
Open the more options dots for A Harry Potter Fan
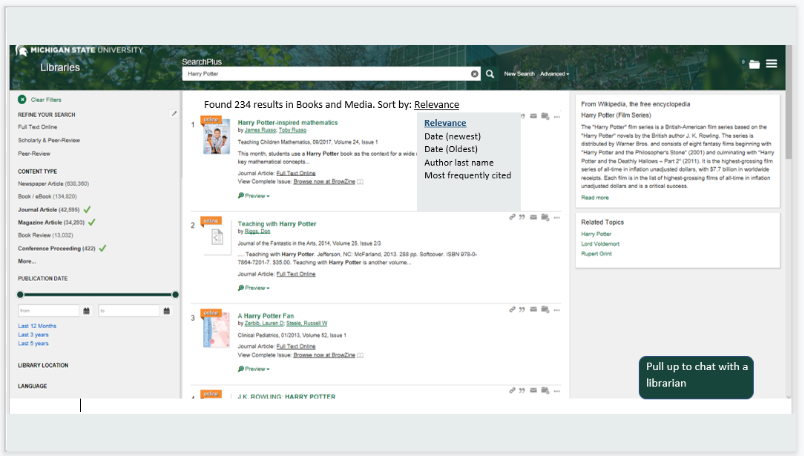[x=557, y=310]
